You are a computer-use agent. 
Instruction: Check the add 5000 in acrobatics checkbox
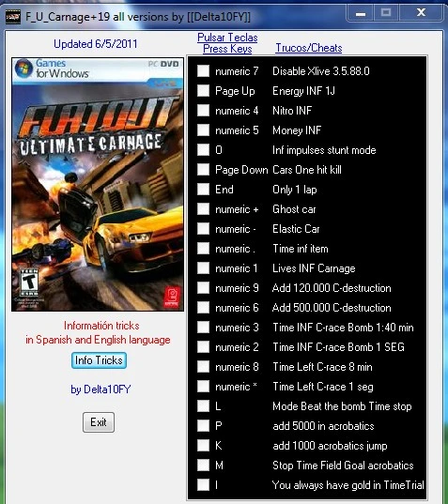point(203,426)
